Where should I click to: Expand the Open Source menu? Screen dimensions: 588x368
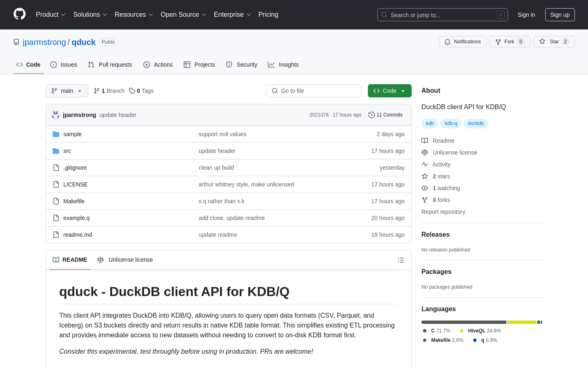(x=184, y=15)
